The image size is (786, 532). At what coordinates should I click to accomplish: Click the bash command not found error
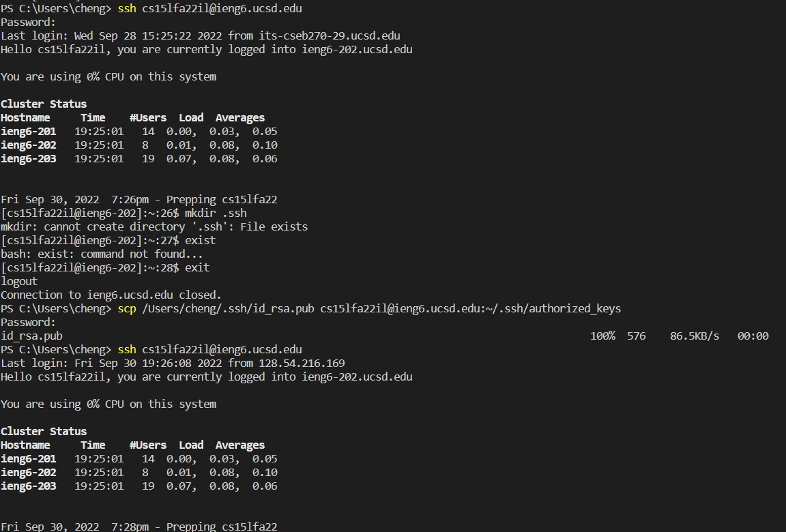102,254
